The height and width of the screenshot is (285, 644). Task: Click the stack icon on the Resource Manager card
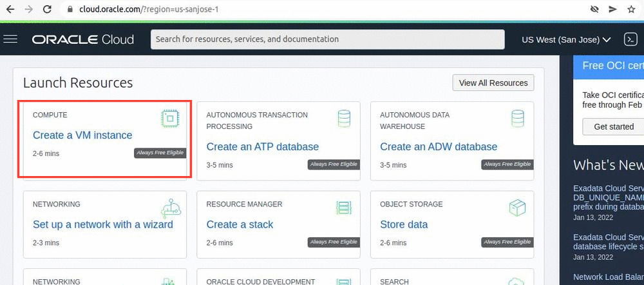click(x=344, y=208)
